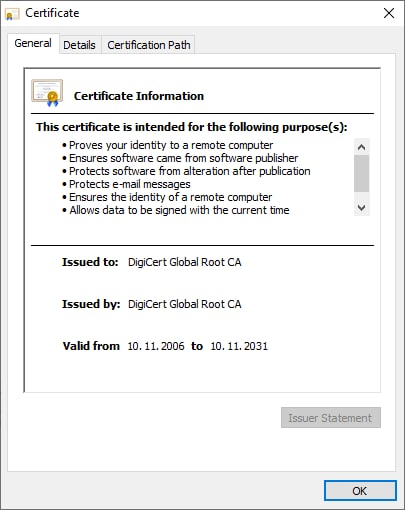Click the purposes list scroll down arrow
This screenshot has width=405, height=510.
(x=361, y=208)
